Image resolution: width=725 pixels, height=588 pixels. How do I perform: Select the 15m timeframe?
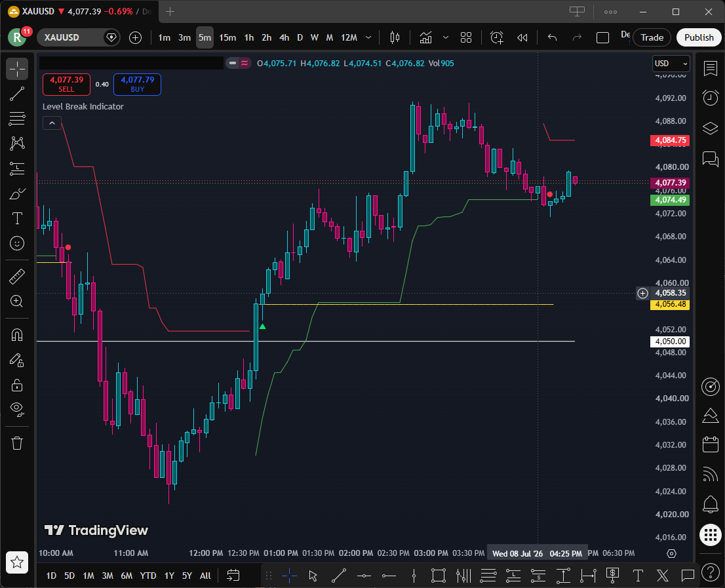pos(227,37)
